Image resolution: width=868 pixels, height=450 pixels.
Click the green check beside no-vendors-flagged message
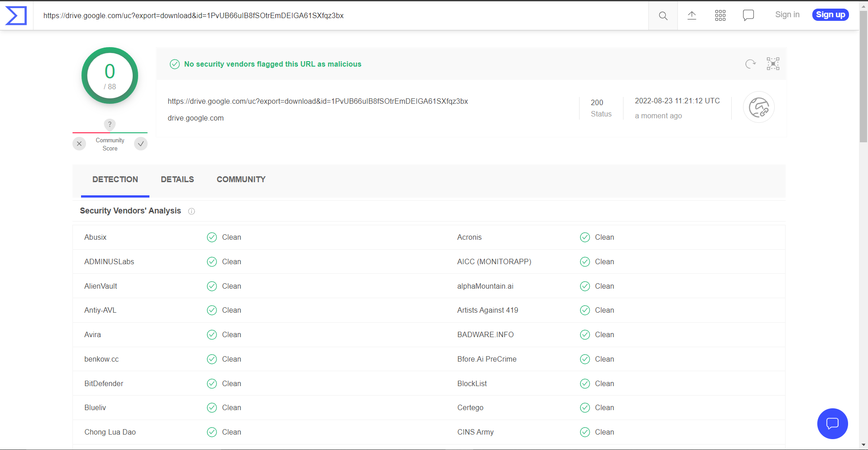175,64
